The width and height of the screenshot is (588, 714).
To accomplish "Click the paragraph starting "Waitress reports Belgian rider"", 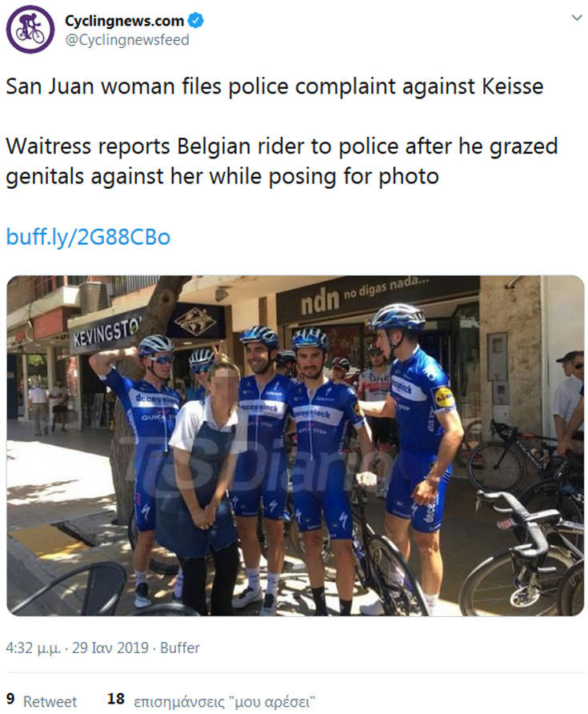I will 282,161.
